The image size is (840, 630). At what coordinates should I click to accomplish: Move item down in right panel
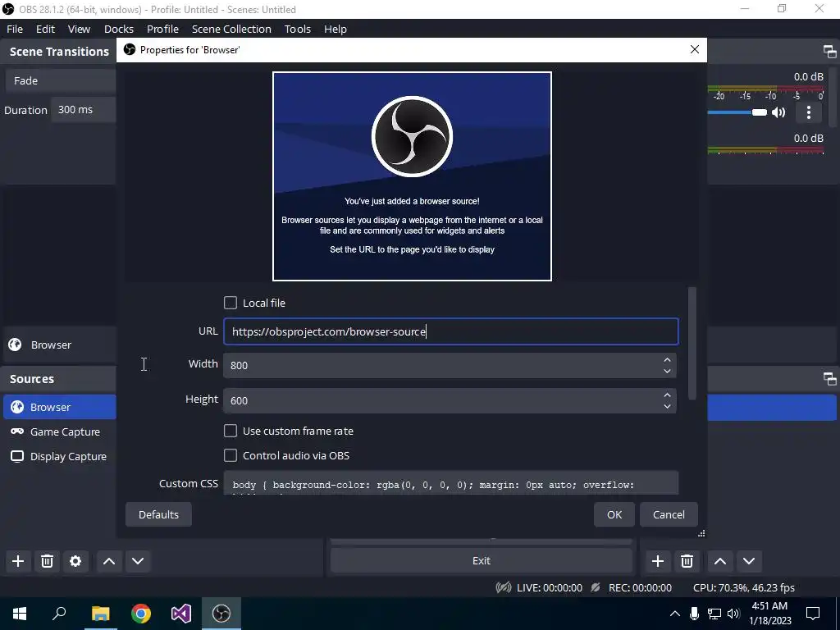coord(749,561)
